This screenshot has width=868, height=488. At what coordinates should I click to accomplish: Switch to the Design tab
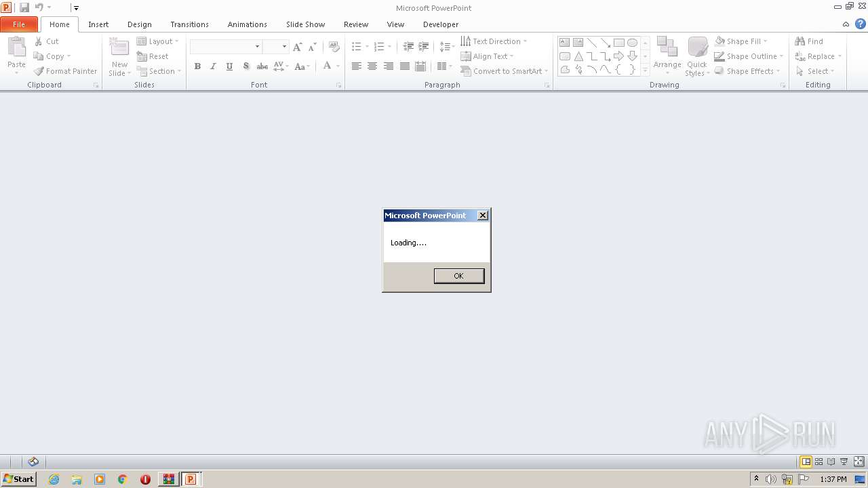pos(140,24)
